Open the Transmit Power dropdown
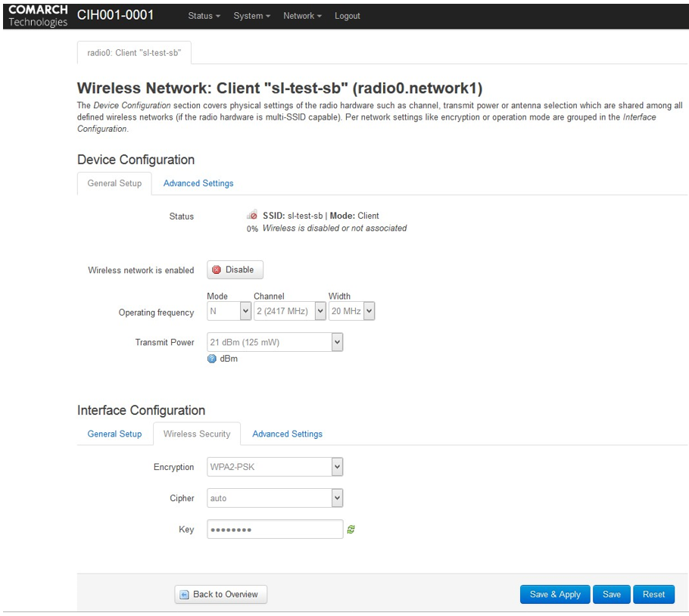This screenshot has height=616, width=689. pos(275,342)
